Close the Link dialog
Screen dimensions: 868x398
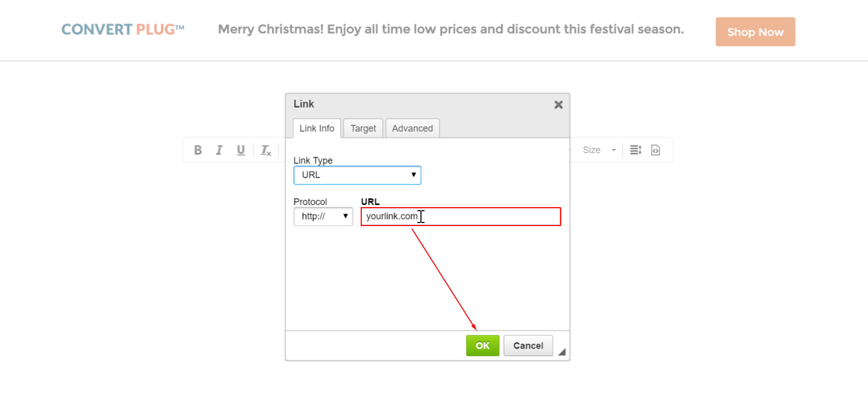pyautogui.click(x=558, y=105)
